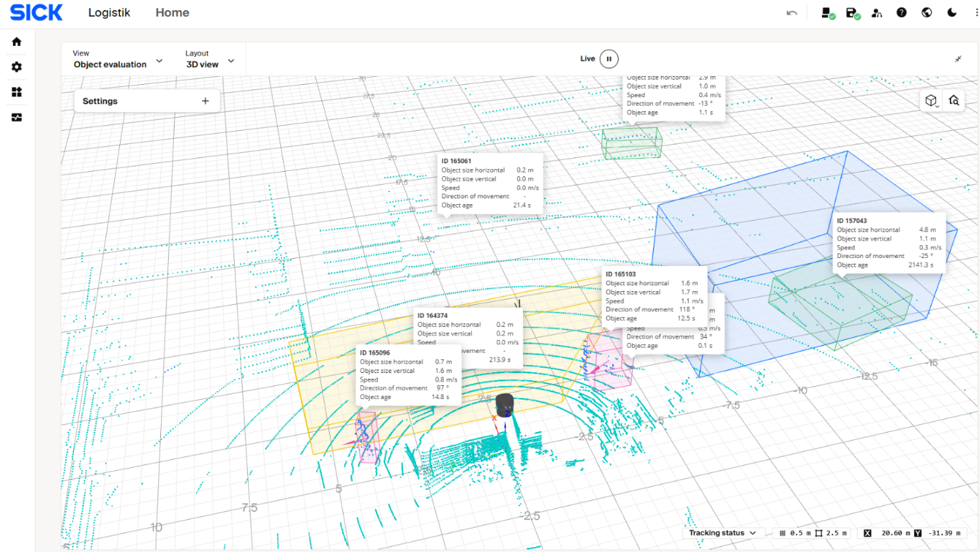Open the language globe icon
This screenshot has width=980, height=552.
pos(927,13)
